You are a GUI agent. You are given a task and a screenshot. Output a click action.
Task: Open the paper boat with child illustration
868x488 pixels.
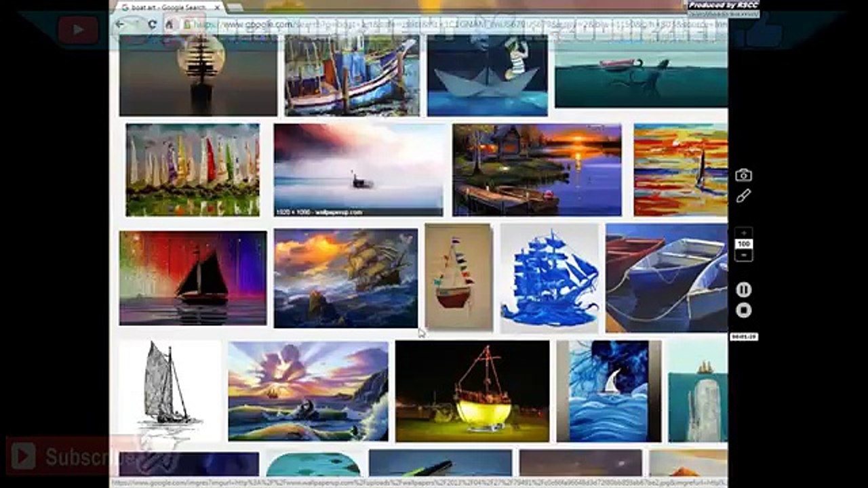pos(487,75)
